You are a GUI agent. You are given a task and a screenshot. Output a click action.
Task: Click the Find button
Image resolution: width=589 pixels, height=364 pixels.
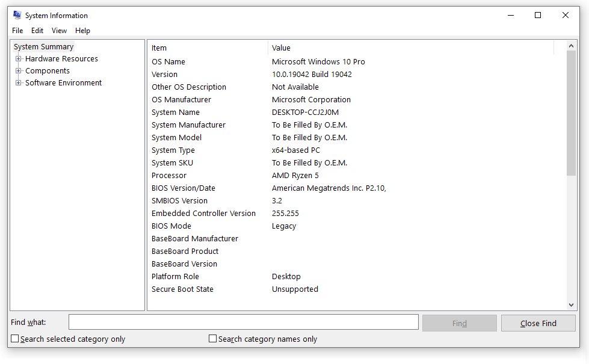tap(460, 324)
